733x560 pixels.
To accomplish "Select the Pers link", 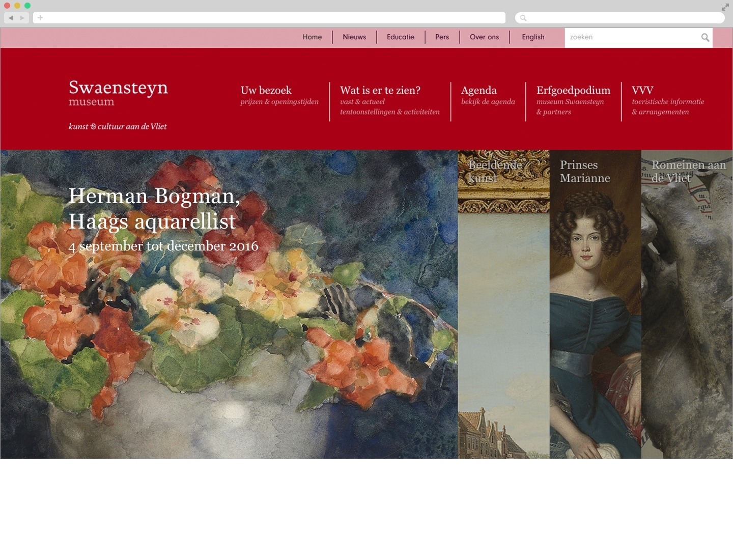I will 442,37.
